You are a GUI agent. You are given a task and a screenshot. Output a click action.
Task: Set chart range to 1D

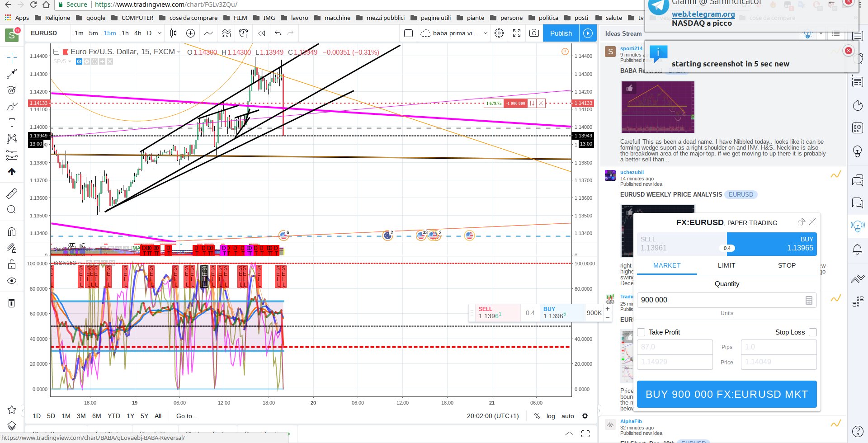tap(37, 416)
